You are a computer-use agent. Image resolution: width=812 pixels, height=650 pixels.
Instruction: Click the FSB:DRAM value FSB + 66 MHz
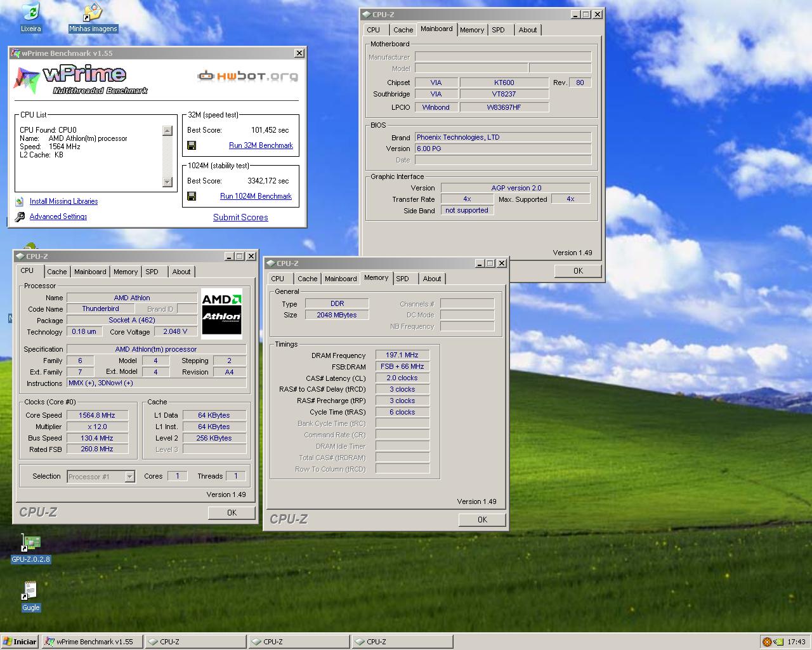click(x=402, y=366)
